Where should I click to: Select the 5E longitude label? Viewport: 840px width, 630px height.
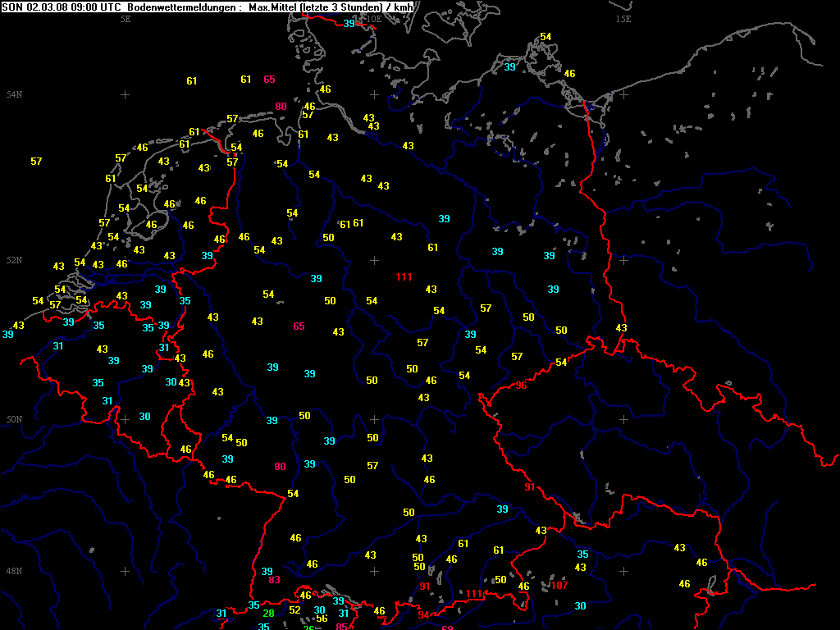point(126,17)
